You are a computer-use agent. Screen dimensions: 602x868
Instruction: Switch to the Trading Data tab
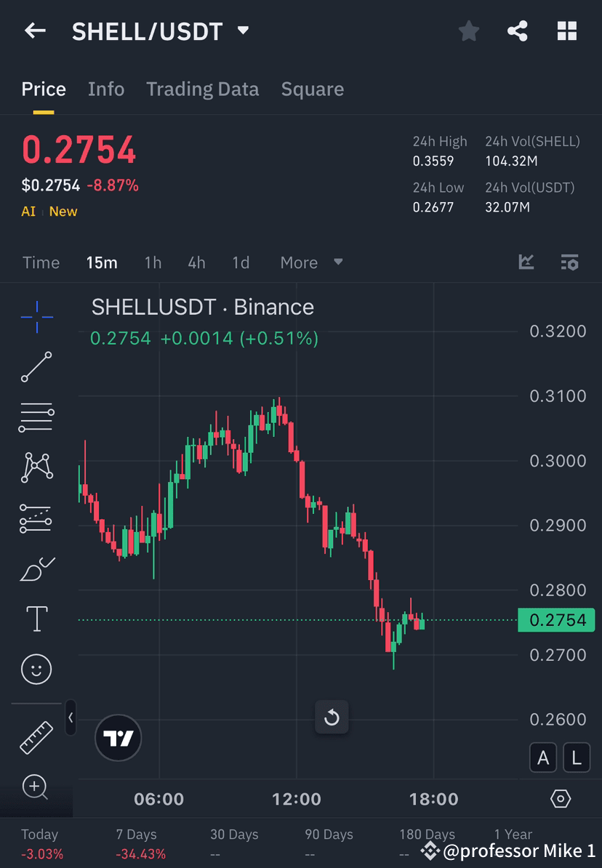[203, 89]
